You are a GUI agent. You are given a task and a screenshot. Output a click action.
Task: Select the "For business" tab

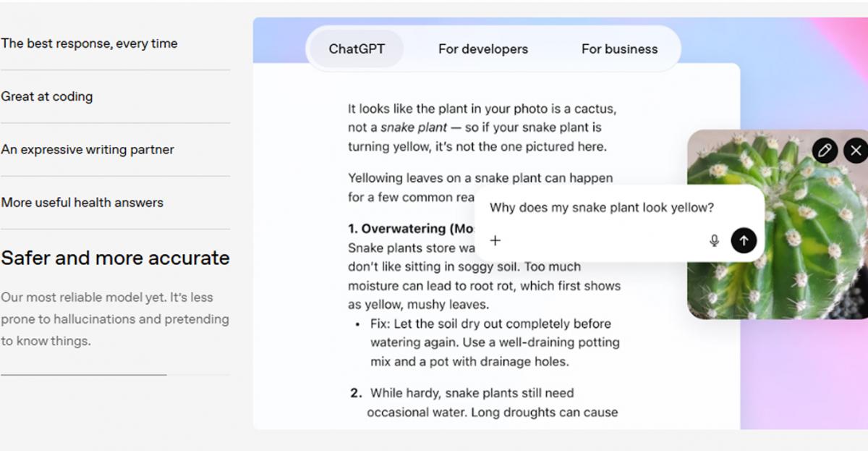coord(619,49)
